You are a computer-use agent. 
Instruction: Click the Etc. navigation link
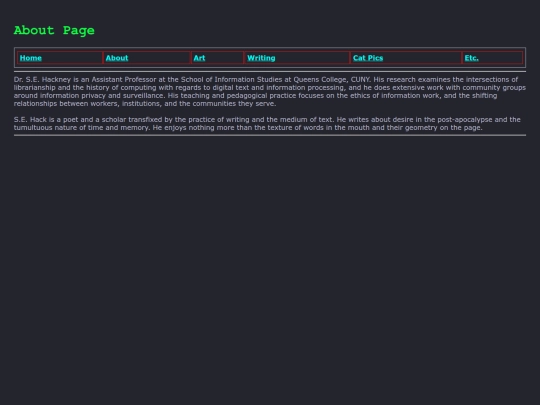(471, 58)
